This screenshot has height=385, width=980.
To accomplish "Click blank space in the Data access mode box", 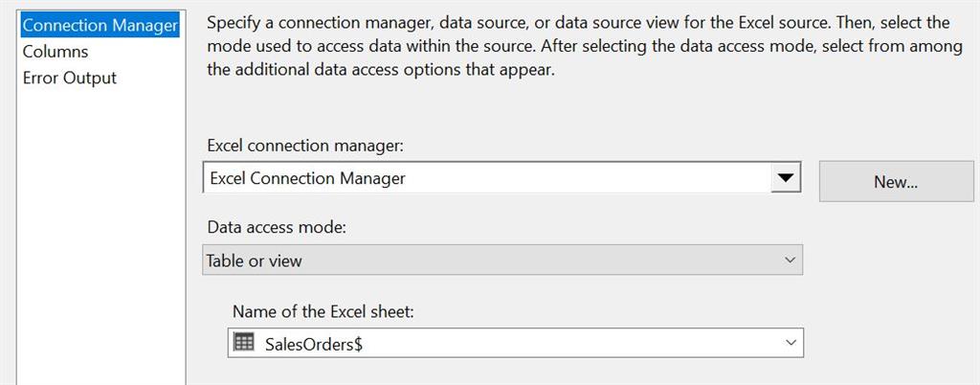I will [x=538, y=260].
